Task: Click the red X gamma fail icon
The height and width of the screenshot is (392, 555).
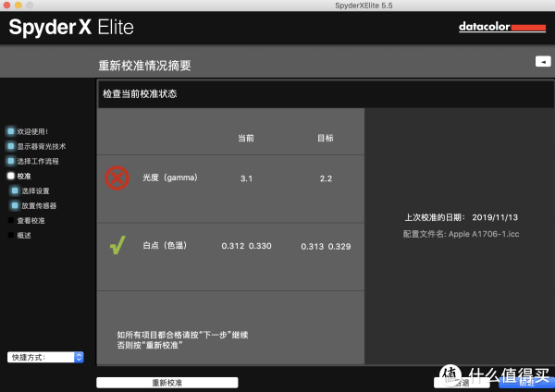Action: point(117,178)
